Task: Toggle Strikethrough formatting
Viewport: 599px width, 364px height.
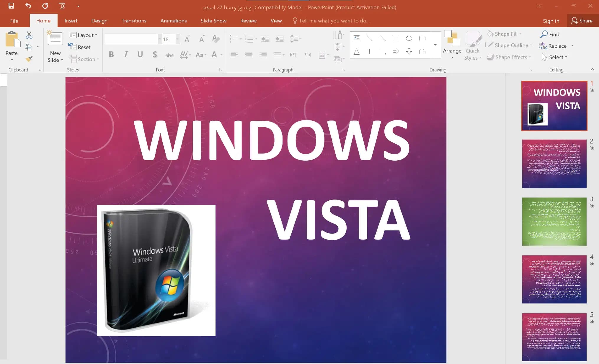Action: pyautogui.click(x=169, y=55)
